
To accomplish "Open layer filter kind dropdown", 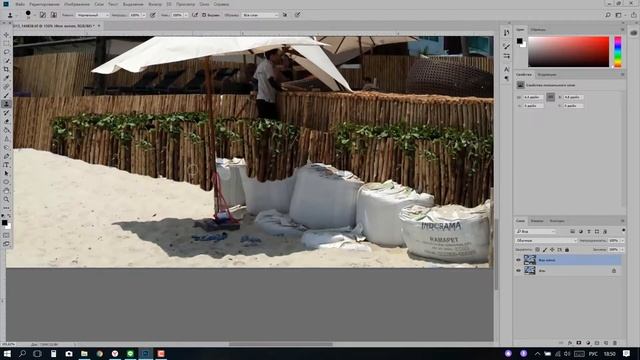I will (536, 231).
